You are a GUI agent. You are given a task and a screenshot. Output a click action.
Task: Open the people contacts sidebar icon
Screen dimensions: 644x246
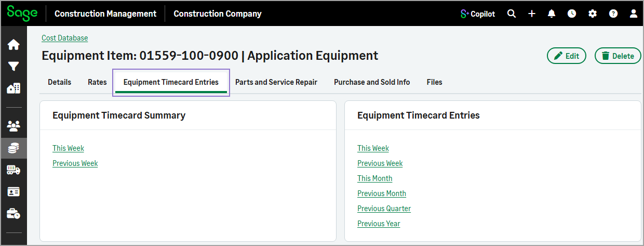click(14, 126)
